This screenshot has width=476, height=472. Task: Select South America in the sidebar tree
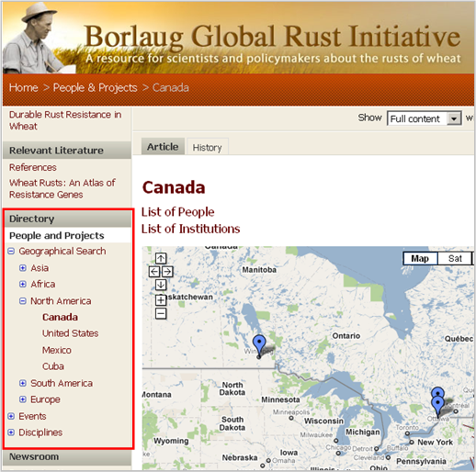click(62, 383)
